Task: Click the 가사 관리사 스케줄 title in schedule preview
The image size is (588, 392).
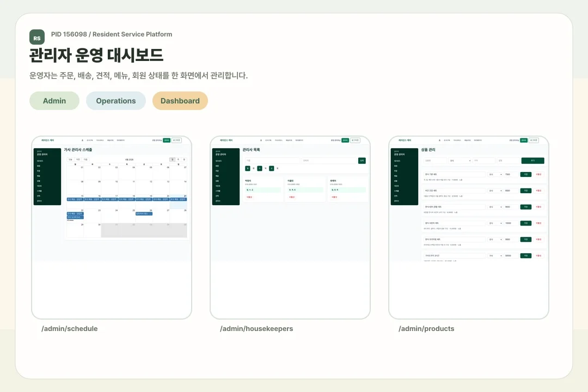Action: (78, 150)
